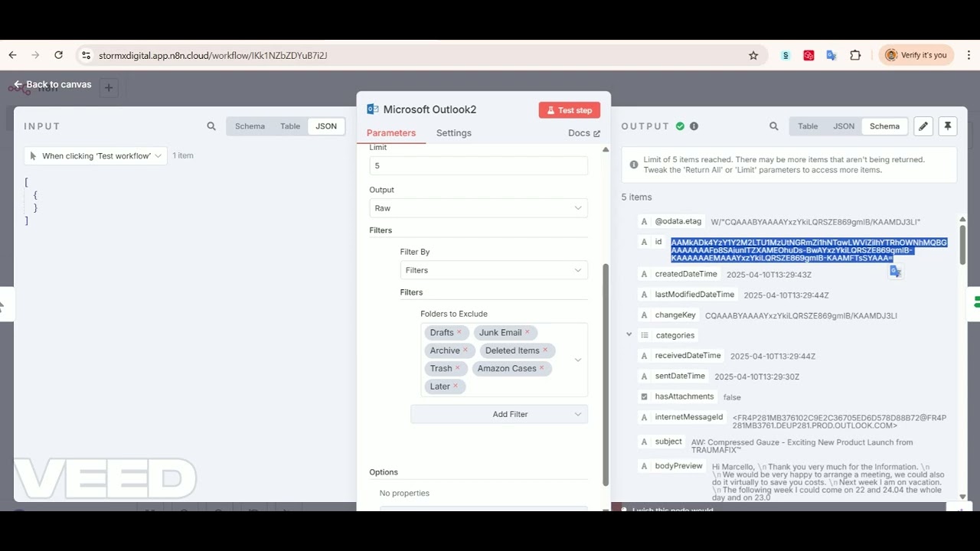
Task: Click the Verify it's you profile button
Action: click(916, 55)
